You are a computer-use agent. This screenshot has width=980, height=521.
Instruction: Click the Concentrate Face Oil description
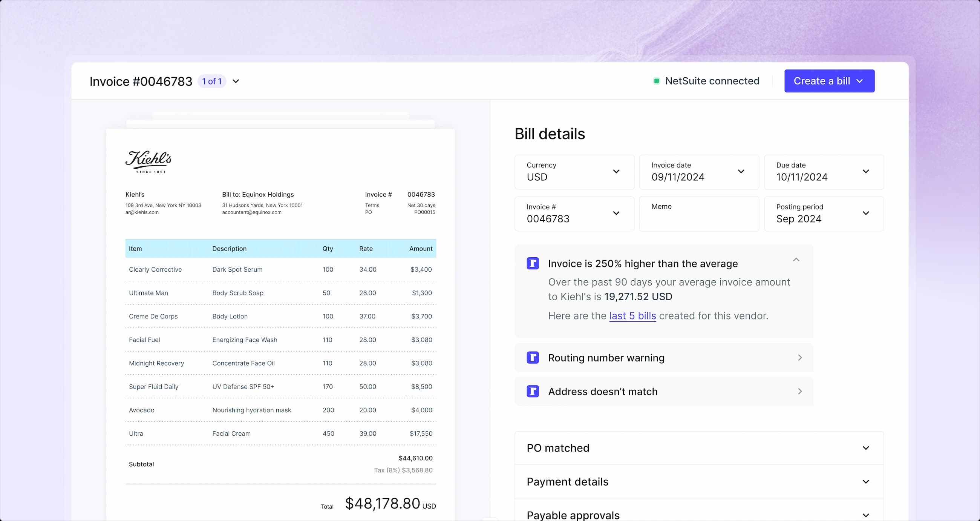243,363
